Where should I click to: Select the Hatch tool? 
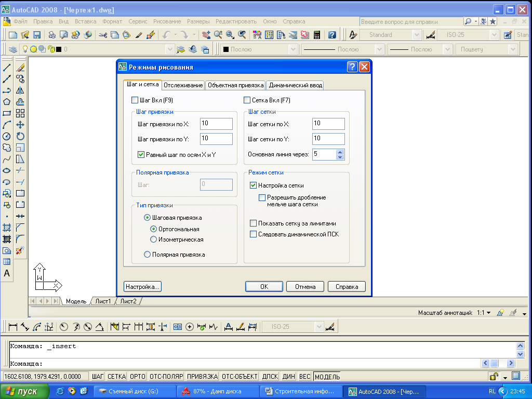(x=7, y=228)
